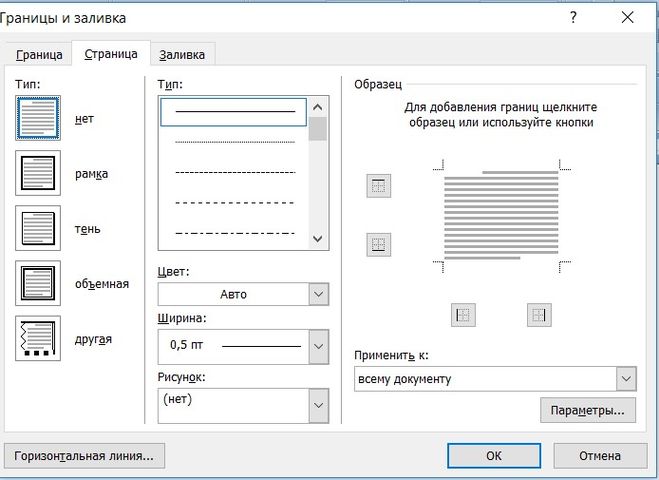This screenshot has height=480, width=659.
Task: Select the 'нет' border setting icon
Action: pos(38,118)
